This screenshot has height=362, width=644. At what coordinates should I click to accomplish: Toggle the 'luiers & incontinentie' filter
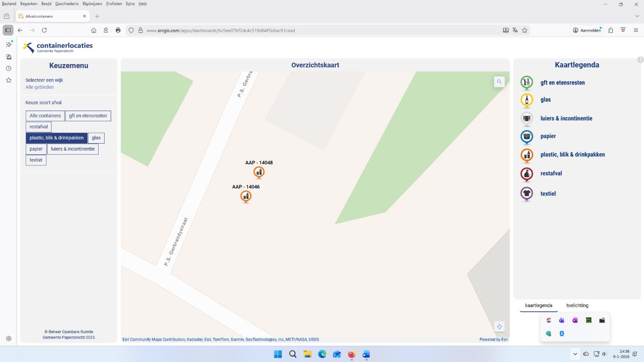coord(73,149)
